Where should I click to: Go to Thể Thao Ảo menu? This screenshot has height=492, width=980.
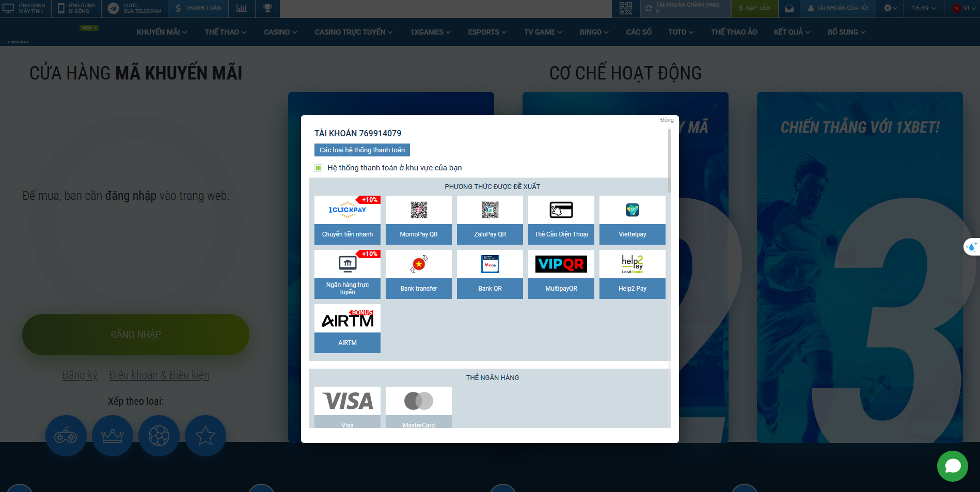pyautogui.click(x=734, y=32)
